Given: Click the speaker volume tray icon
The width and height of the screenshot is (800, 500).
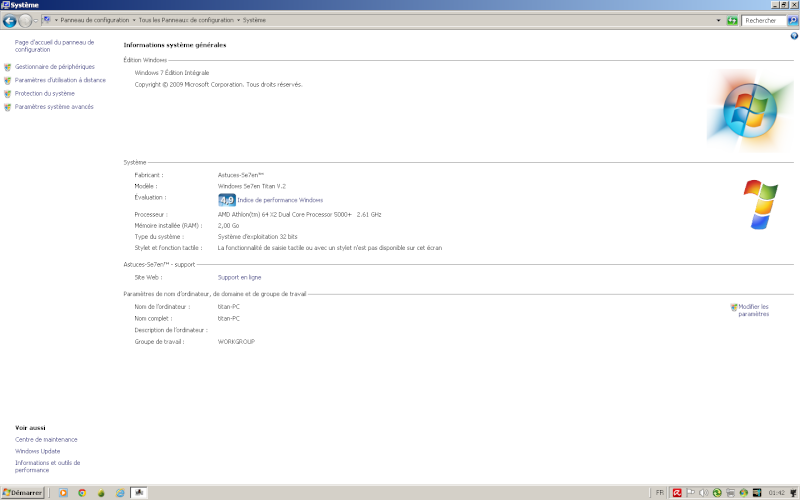Looking at the screenshot, I should point(704,493).
